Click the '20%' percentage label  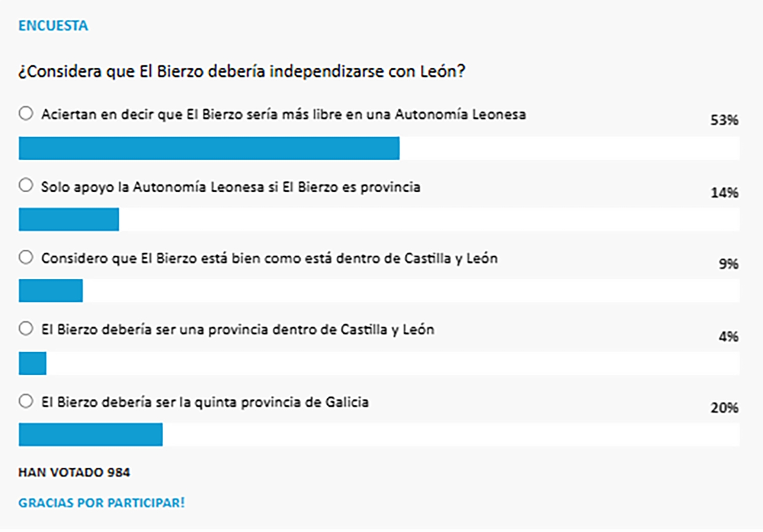724,408
